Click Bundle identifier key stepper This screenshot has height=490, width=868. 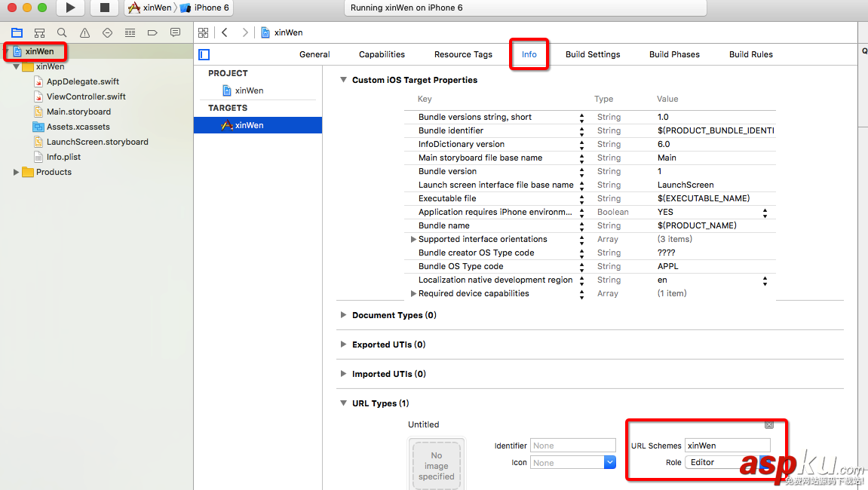[581, 130]
